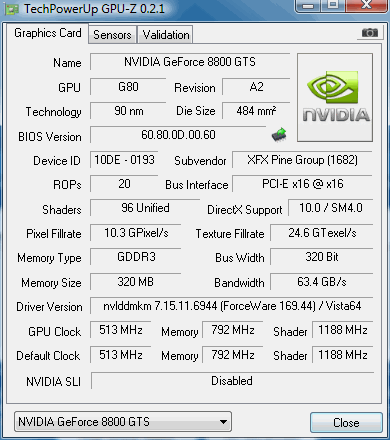Viewport: 390px width, 440px height.
Task: Click the NVIDIA SLI Disabled field
Action: point(232,381)
